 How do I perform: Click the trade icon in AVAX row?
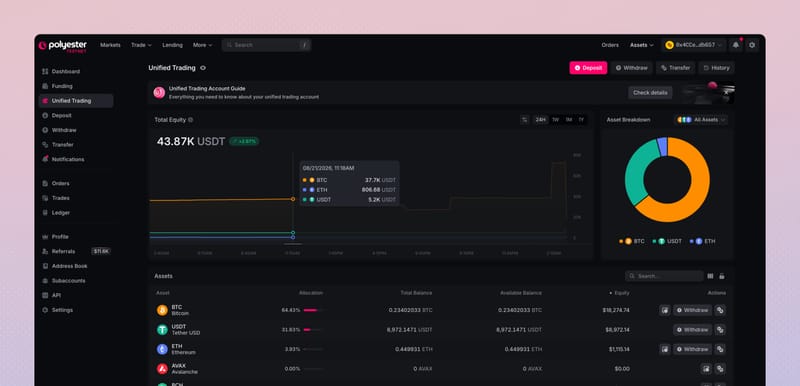(706, 369)
